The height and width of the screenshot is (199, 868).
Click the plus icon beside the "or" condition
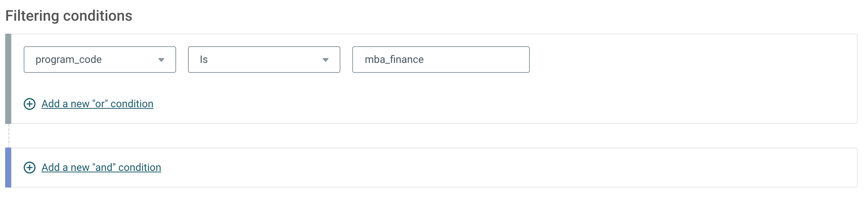(30, 104)
